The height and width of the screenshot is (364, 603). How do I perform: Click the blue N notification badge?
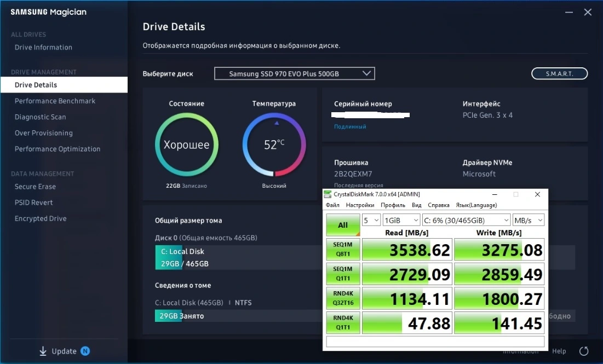(85, 351)
